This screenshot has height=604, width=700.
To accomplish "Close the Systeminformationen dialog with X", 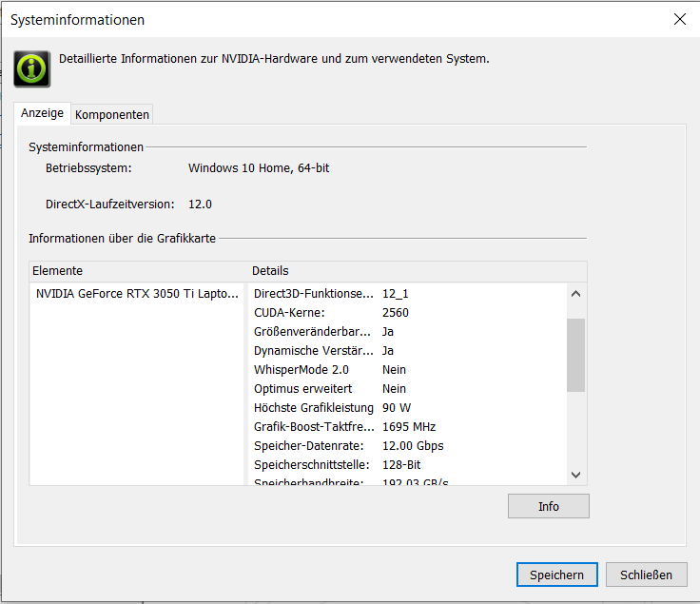I will (x=679, y=19).
